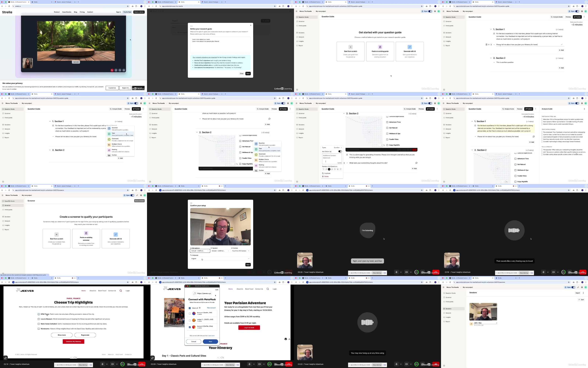588x368 pixels.
Task: Check the Montmartre highlight box
Action: coord(39,329)
